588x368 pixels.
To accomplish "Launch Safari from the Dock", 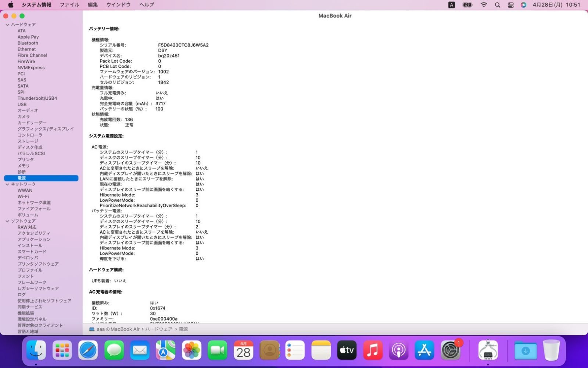I will coord(88,350).
